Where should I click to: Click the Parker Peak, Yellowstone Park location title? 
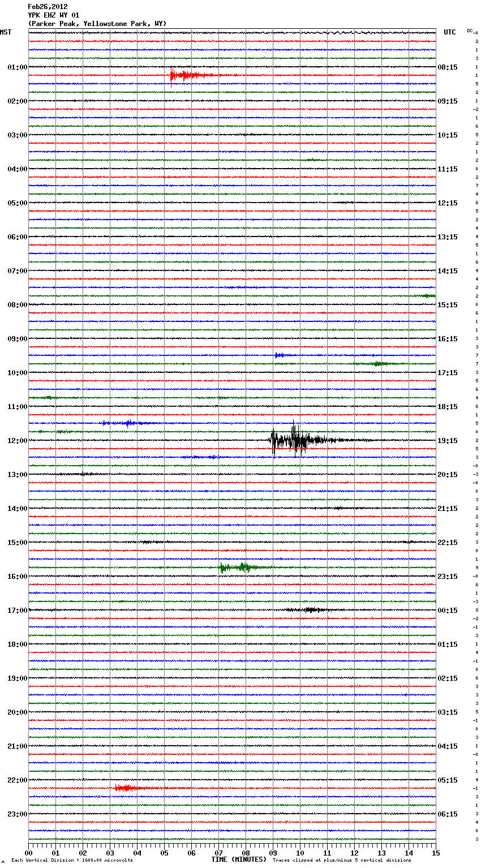click(x=97, y=24)
